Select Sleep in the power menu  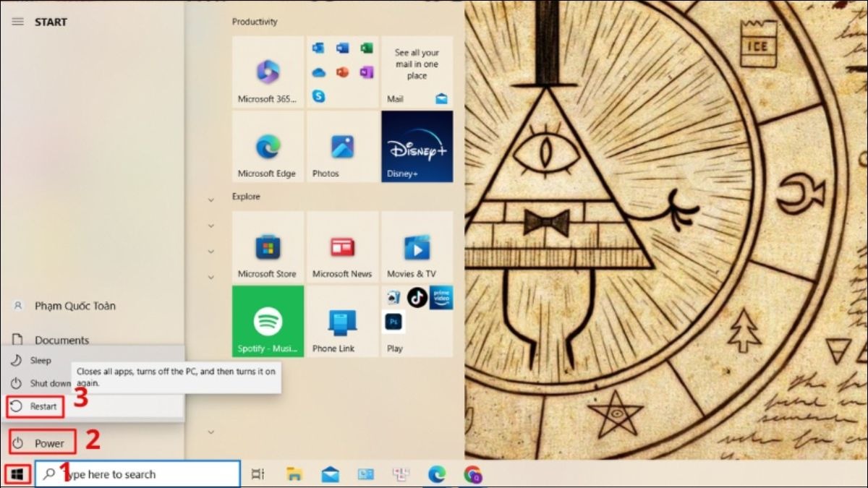(x=41, y=360)
